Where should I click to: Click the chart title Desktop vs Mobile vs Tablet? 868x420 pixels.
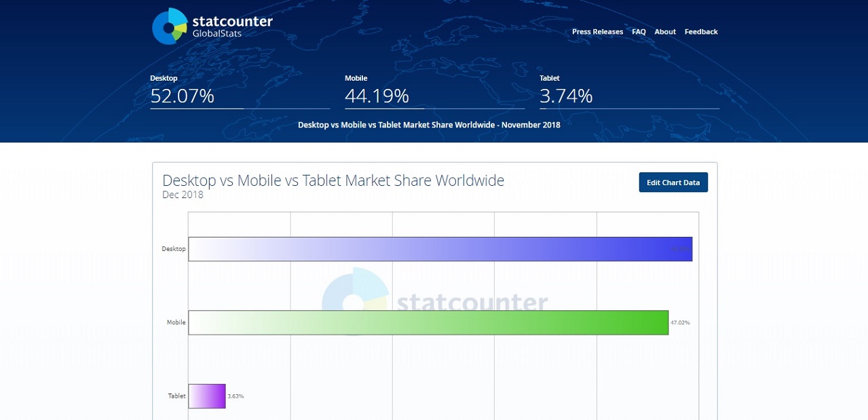(333, 180)
